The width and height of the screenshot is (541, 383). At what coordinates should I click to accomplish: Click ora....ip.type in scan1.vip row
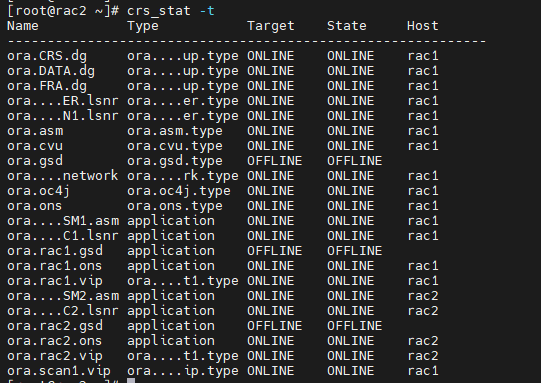point(183,371)
